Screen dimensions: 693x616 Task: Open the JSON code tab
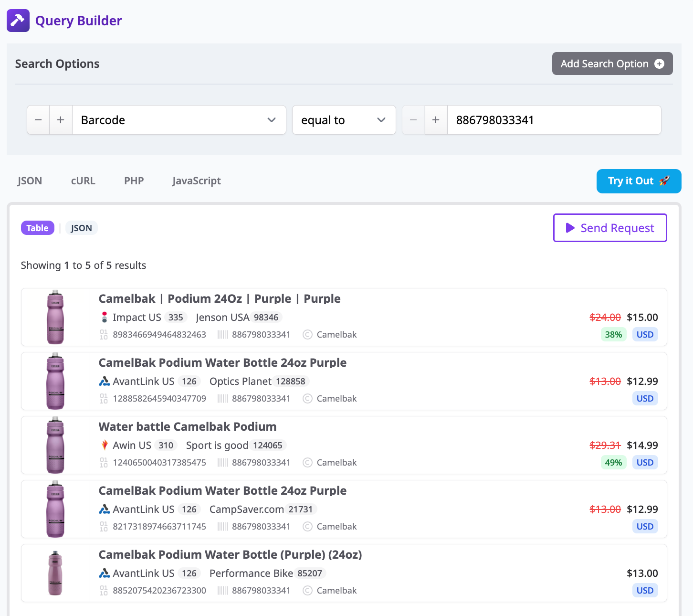pos(30,181)
